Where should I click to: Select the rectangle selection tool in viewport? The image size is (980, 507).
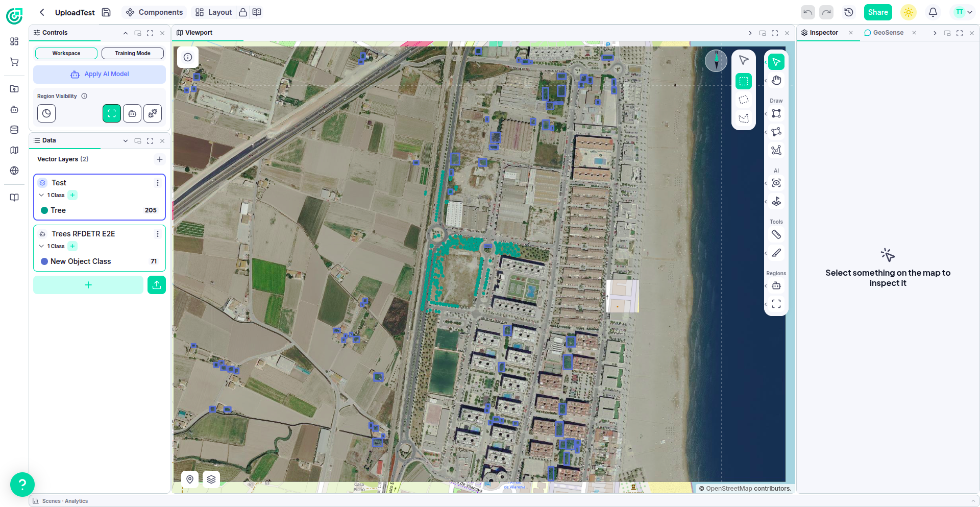[744, 81]
